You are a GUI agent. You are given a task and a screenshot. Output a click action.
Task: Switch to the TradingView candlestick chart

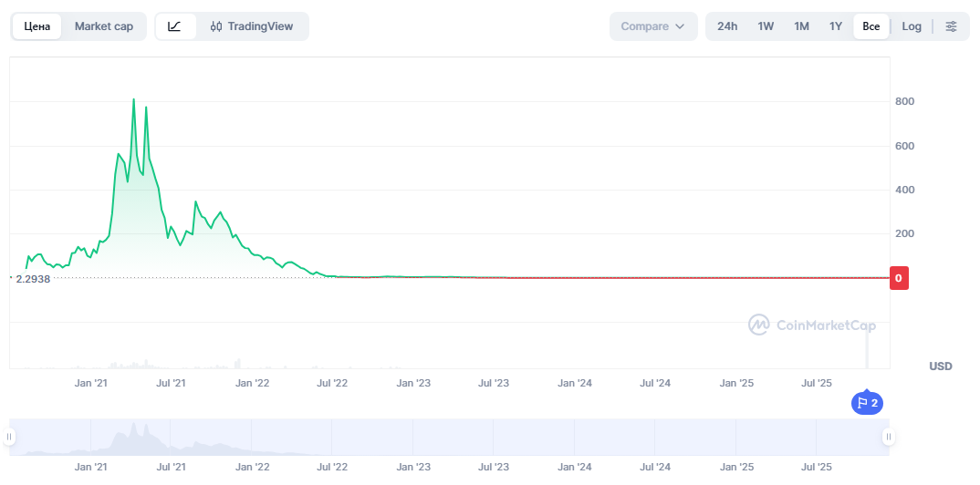click(252, 26)
